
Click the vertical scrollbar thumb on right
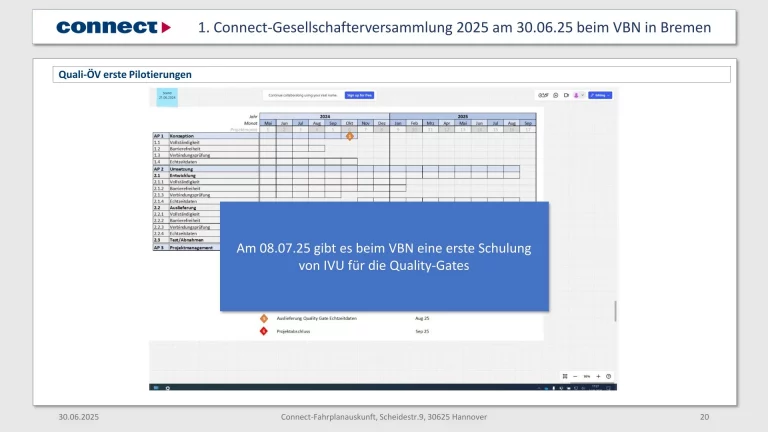(615, 311)
